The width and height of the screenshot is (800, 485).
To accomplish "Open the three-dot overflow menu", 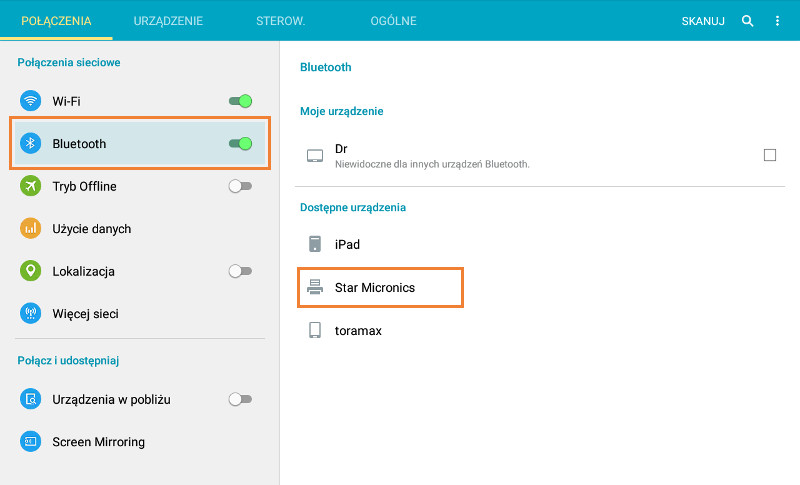I will point(777,21).
